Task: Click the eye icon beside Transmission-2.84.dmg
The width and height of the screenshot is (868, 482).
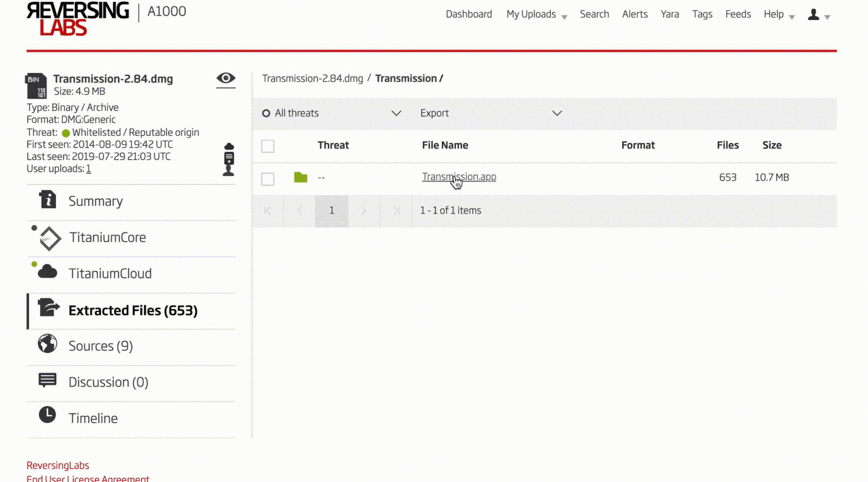Action: (226, 78)
